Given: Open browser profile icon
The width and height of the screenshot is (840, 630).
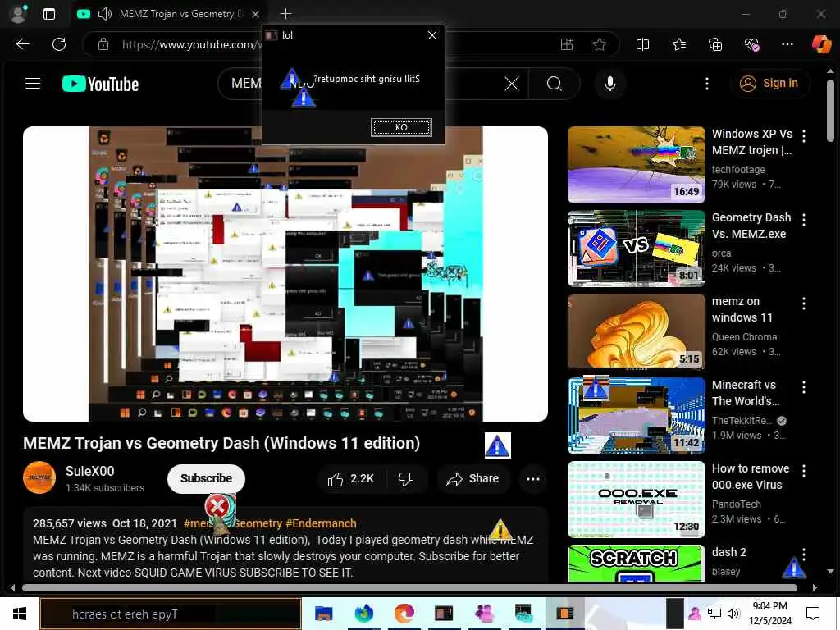Looking at the screenshot, I should pyautogui.click(x=20, y=13).
